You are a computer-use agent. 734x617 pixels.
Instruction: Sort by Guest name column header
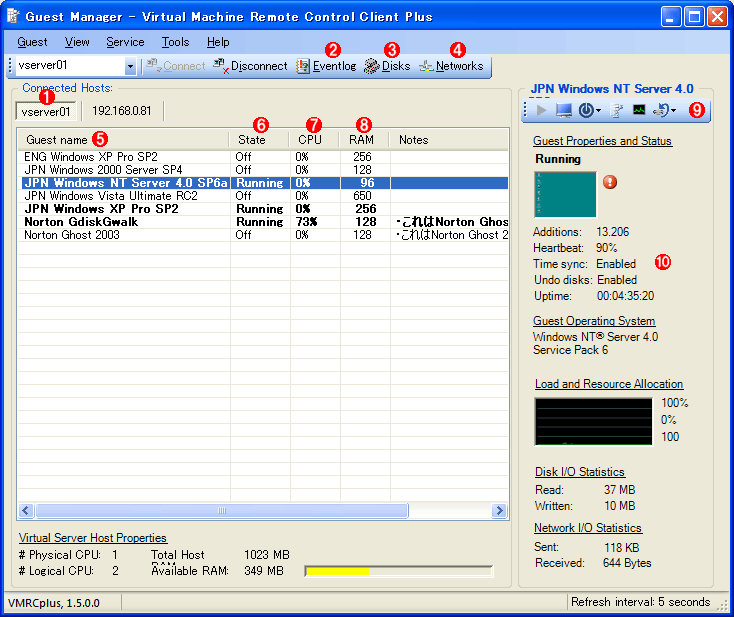124,140
